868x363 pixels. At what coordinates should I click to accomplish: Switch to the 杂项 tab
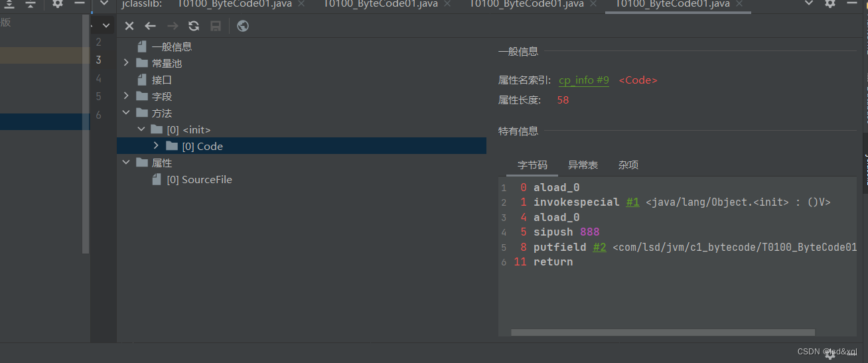[x=628, y=165]
